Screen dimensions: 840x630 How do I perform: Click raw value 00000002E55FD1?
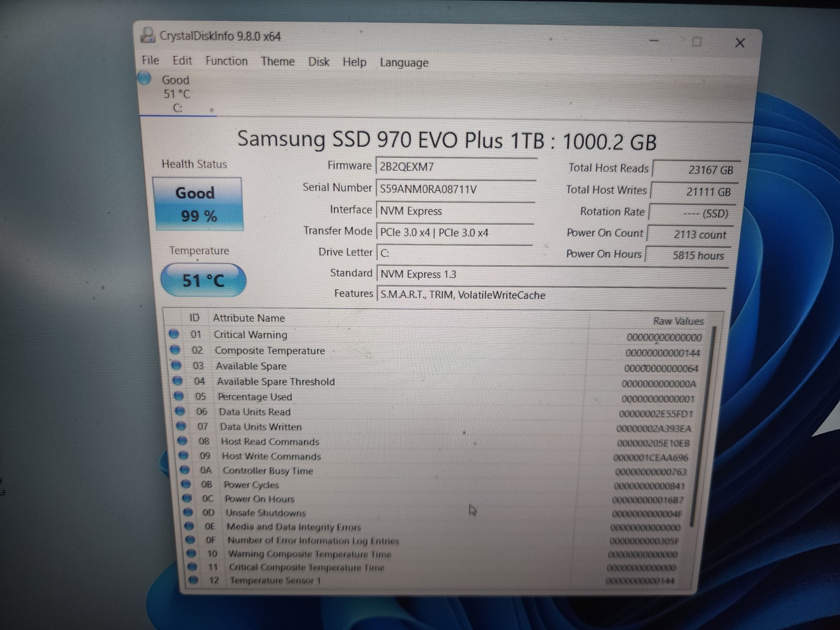[656, 414]
